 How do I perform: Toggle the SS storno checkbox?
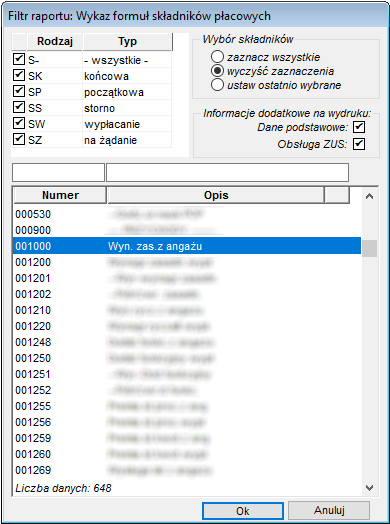[x=19, y=107]
